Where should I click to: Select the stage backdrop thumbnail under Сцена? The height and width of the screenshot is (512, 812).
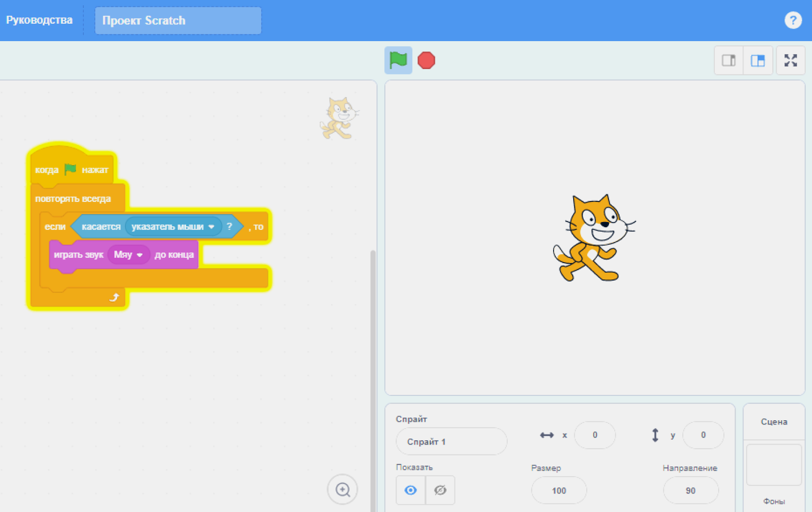click(774, 465)
